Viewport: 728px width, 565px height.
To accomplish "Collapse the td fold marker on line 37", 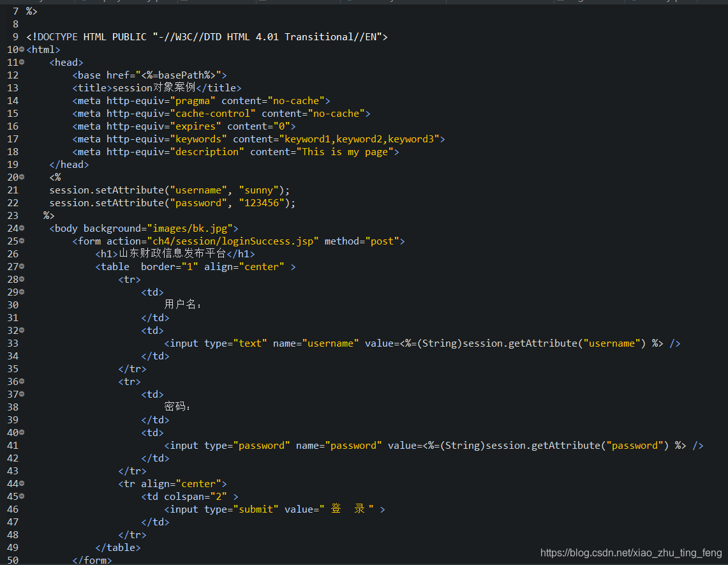I will tap(22, 394).
